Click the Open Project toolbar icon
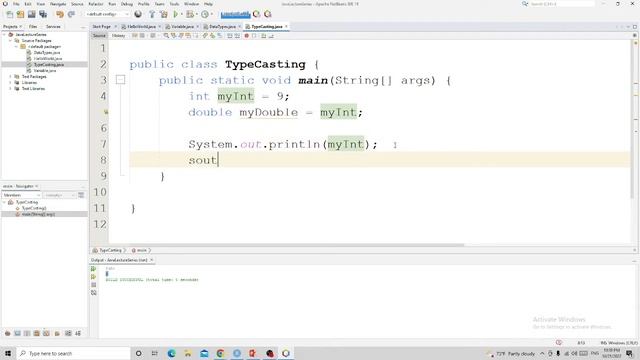 pos(31,14)
